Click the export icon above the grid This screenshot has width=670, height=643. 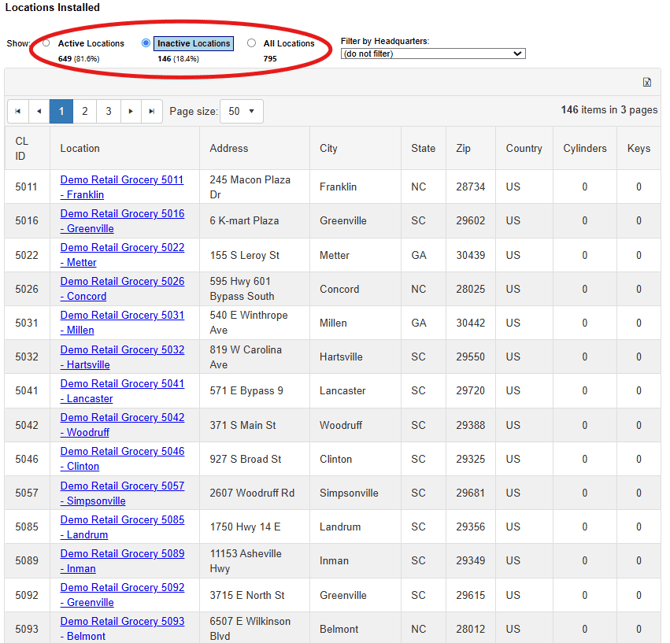[x=647, y=83]
